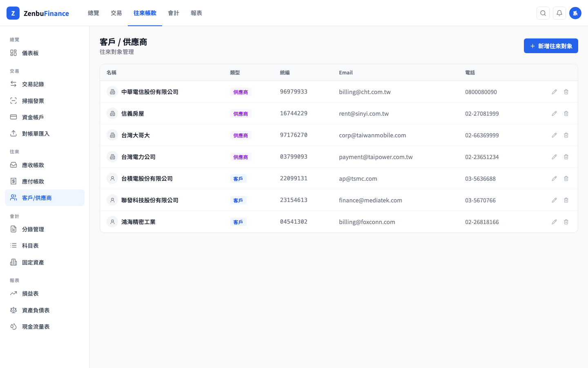This screenshot has height=368, width=588.
Task: Open 損益表 in sidebar
Action: 45,294
